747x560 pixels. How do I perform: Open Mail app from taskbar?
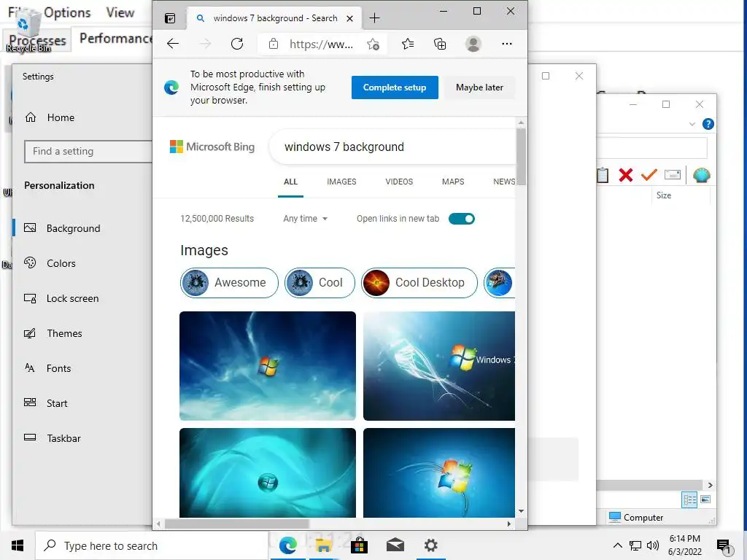395,545
